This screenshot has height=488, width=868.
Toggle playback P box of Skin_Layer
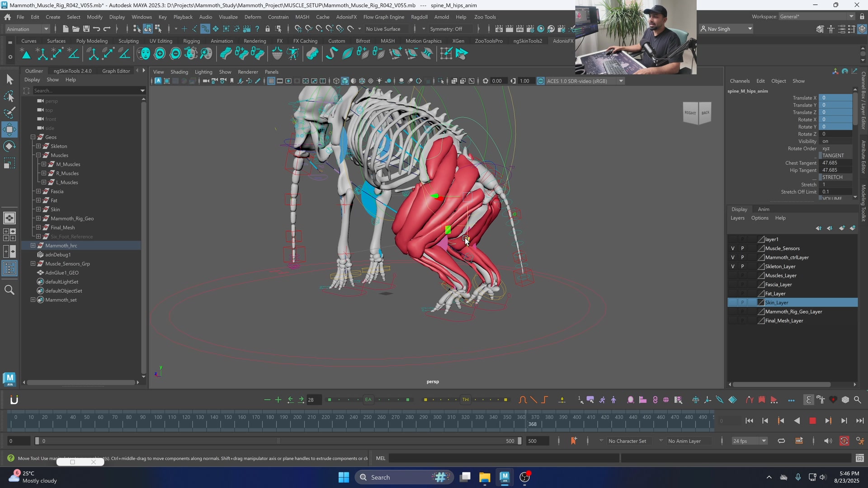point(742,303)
